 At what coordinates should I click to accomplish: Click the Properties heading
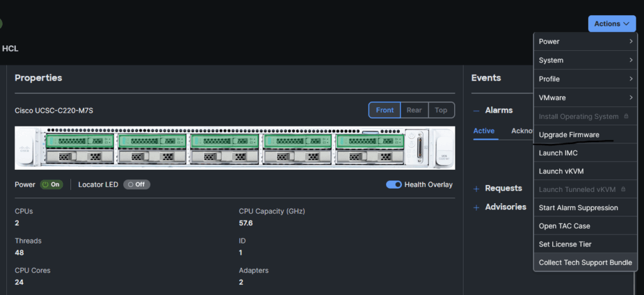[38, 77]
